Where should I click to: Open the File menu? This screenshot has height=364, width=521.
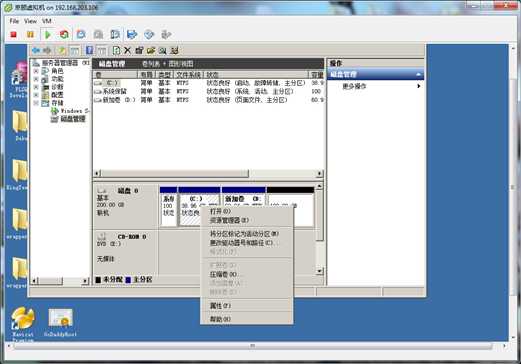click(x=14, y=21)
